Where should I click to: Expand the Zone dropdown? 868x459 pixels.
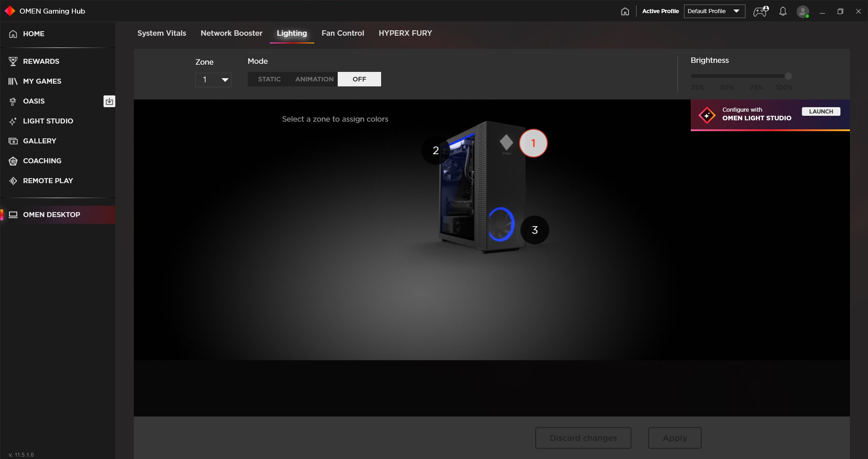pyautogui.click(x=213, y=80)
